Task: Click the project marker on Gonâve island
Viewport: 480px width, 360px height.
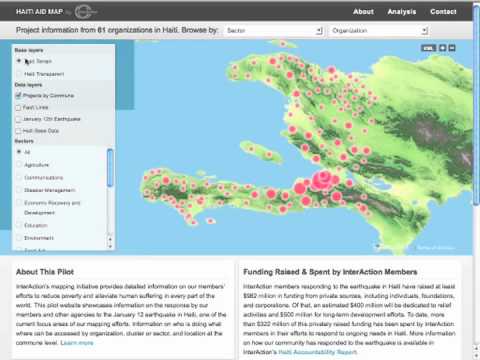Action: click(x=269, y=154)
